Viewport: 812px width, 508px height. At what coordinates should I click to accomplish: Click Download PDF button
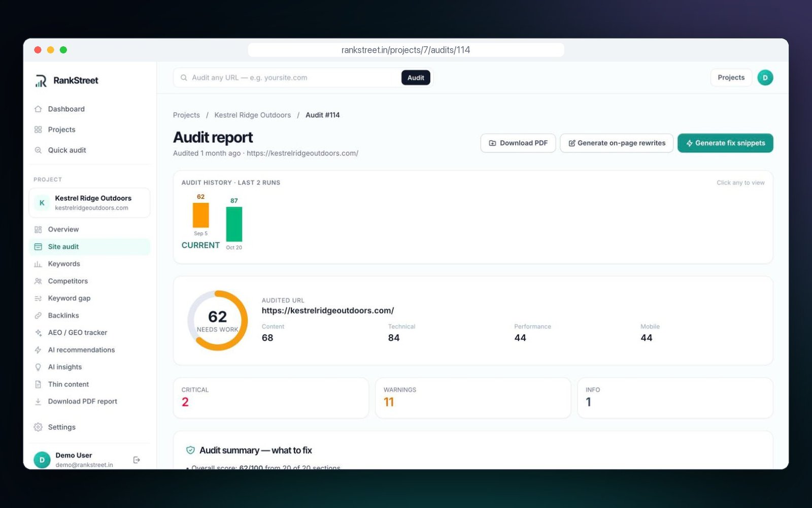[x=518, y=143]
